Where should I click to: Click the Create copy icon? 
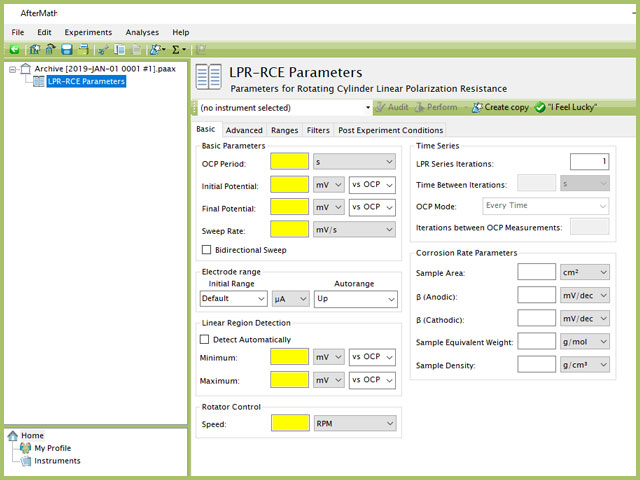(477, 107)
